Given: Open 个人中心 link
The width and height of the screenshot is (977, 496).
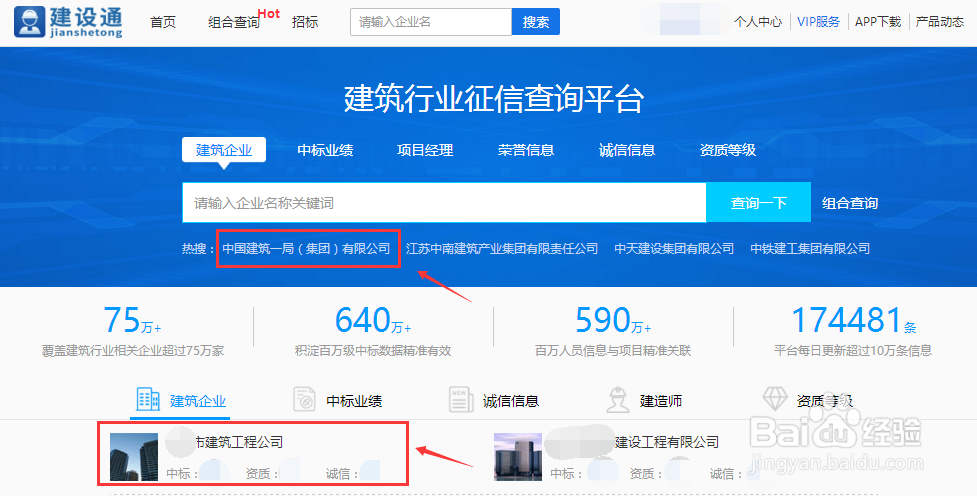Looking at the screenshot, I should coord(758,22).
